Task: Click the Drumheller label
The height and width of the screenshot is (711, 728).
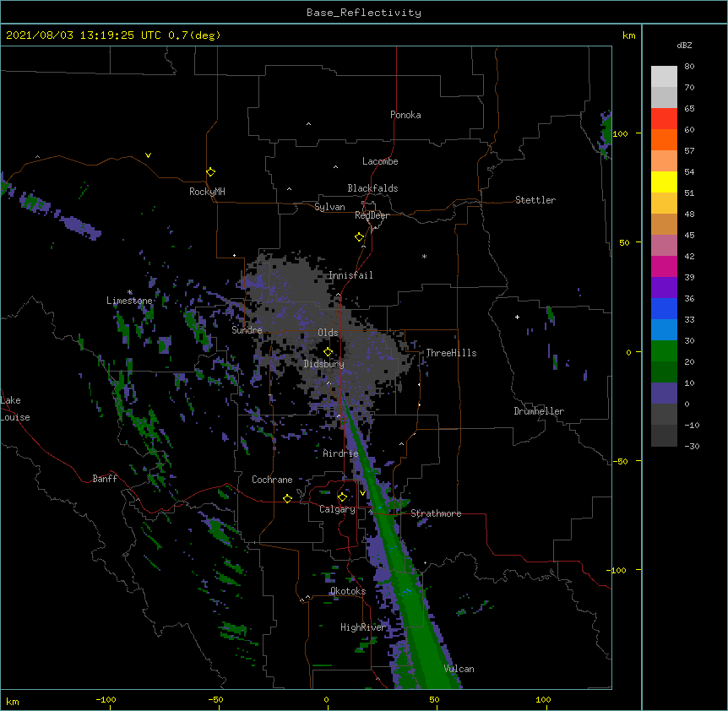Action: point(539,411)
